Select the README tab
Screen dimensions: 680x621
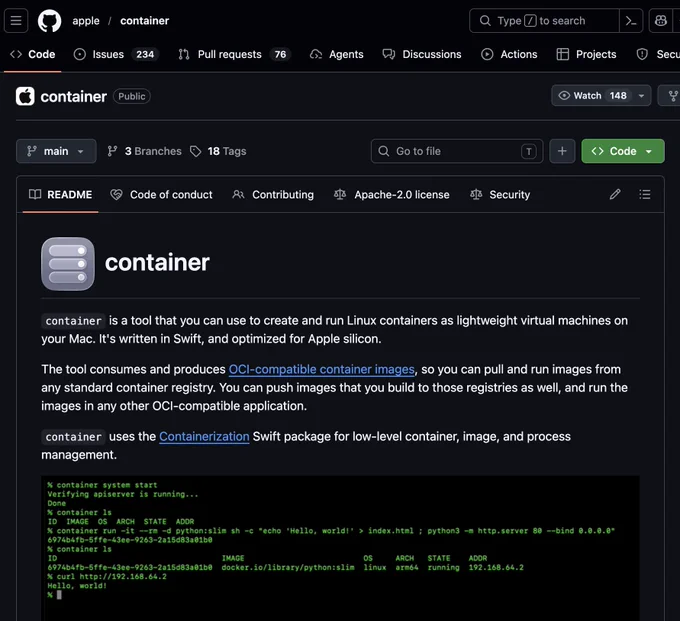click(60, 195)
